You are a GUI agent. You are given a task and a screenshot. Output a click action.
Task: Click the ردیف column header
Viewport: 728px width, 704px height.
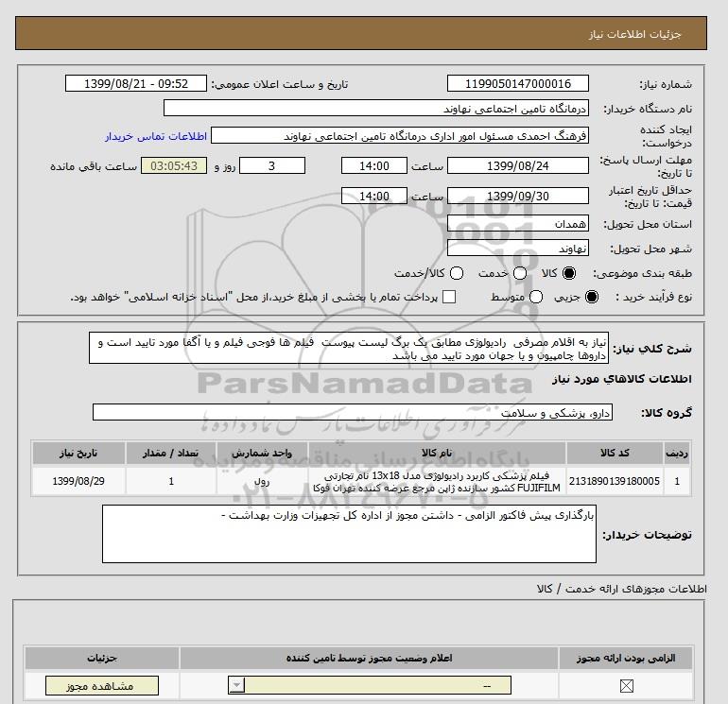(677, 453)
